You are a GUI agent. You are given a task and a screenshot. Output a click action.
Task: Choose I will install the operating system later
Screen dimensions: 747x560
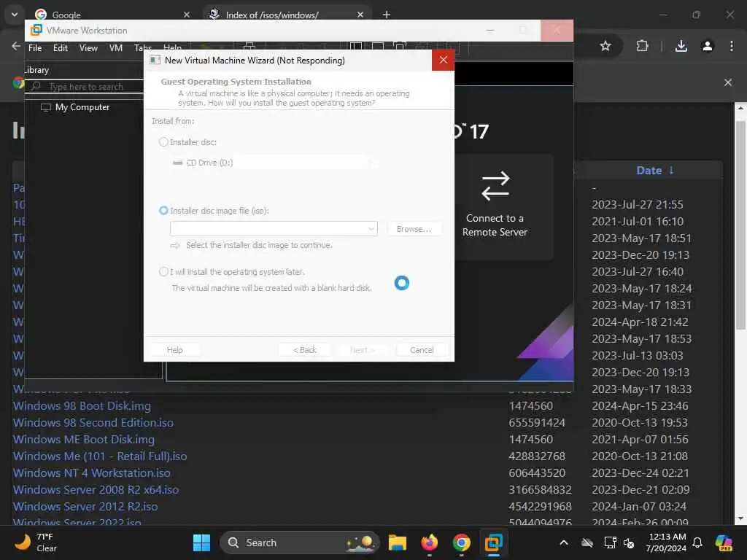163,271
